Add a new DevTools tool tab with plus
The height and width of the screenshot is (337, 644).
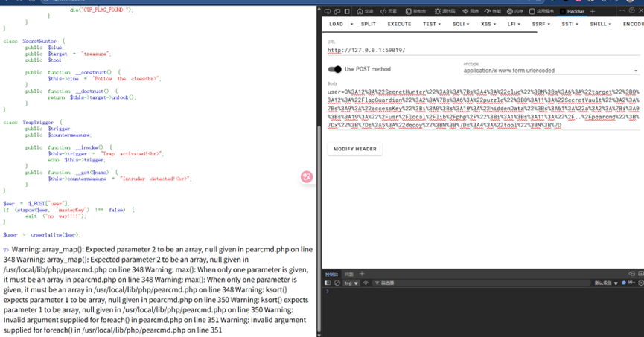[592, 11]
